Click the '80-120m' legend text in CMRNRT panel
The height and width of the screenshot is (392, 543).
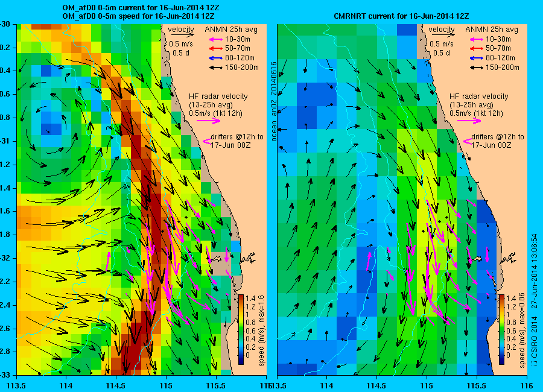500,58
